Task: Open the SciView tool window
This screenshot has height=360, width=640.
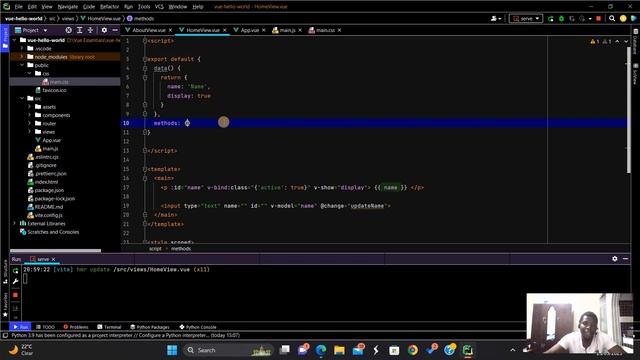Action: [x=636, y=73]
